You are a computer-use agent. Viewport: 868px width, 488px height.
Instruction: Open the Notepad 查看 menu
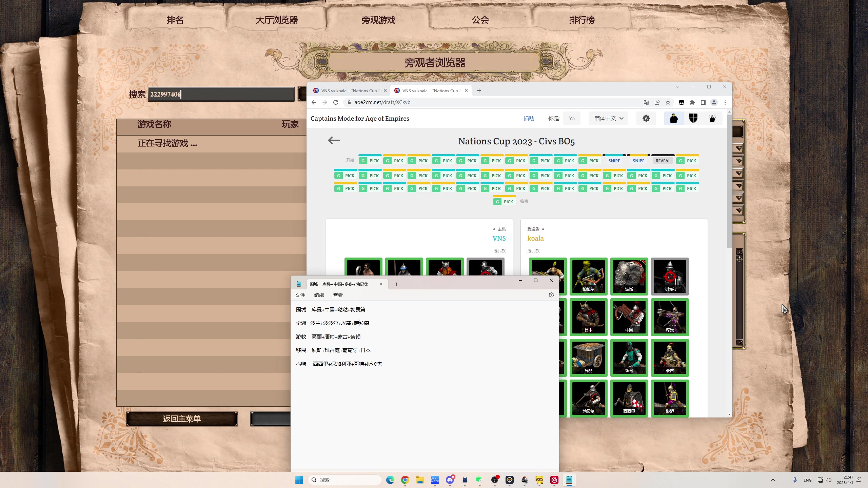coord(338,295)
